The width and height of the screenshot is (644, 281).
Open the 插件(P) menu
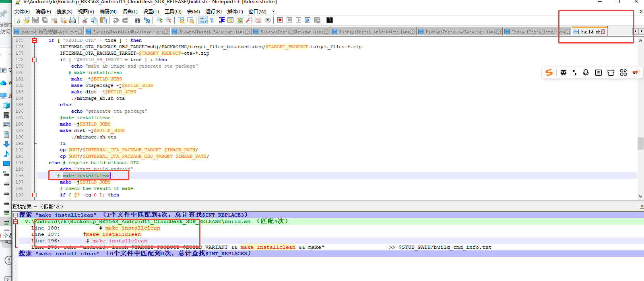235,12
